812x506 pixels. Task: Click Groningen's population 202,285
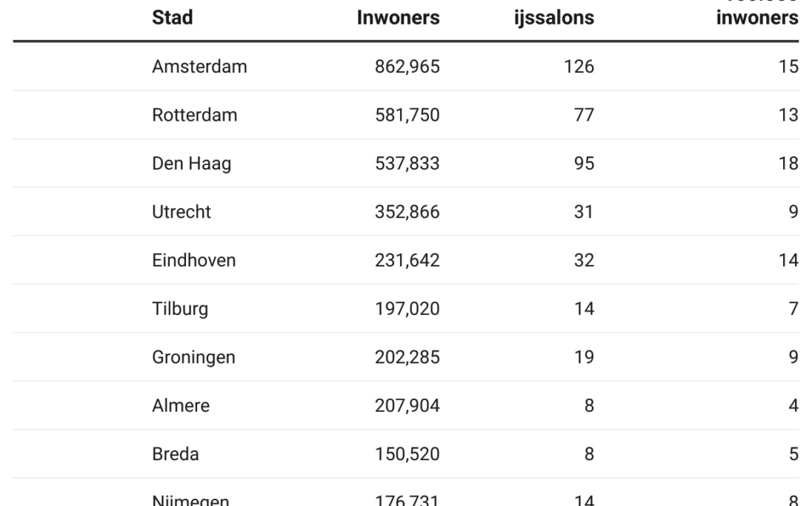407,357
